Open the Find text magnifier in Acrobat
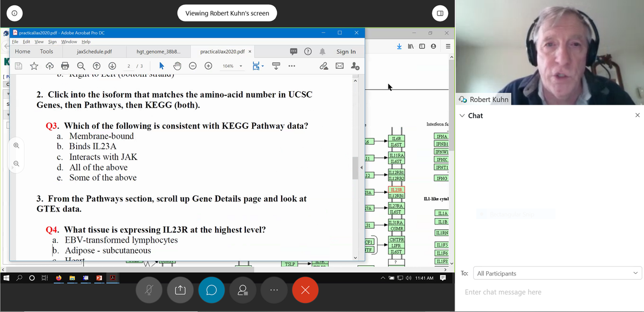This screenshot has width=644, height=312. click(x=80, y=66)
